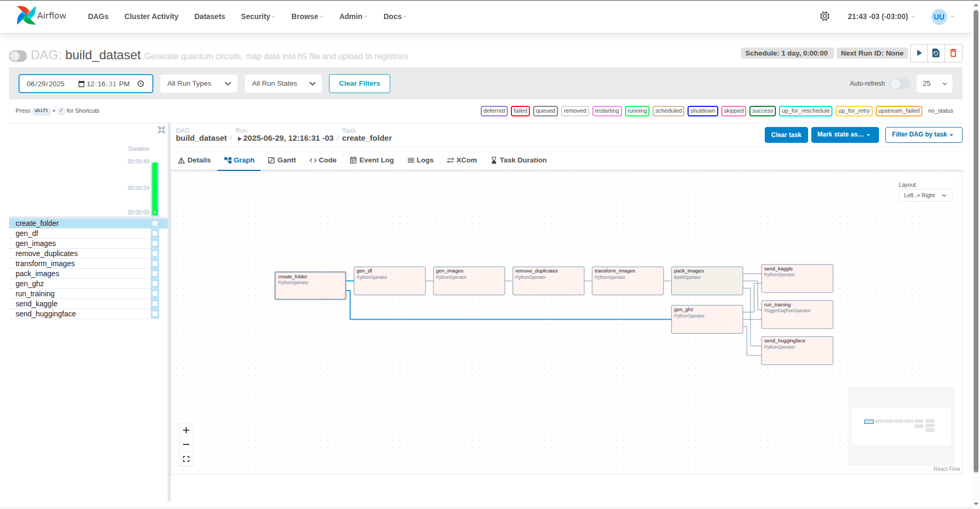Image resolution: width=980 pixels, height=509 pixels.
Task: Click the remove_duplicates task instance square
Action: coord(155,253)
